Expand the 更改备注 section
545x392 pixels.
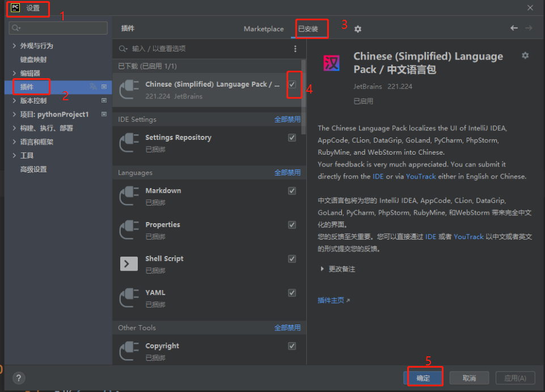(322, 269)
